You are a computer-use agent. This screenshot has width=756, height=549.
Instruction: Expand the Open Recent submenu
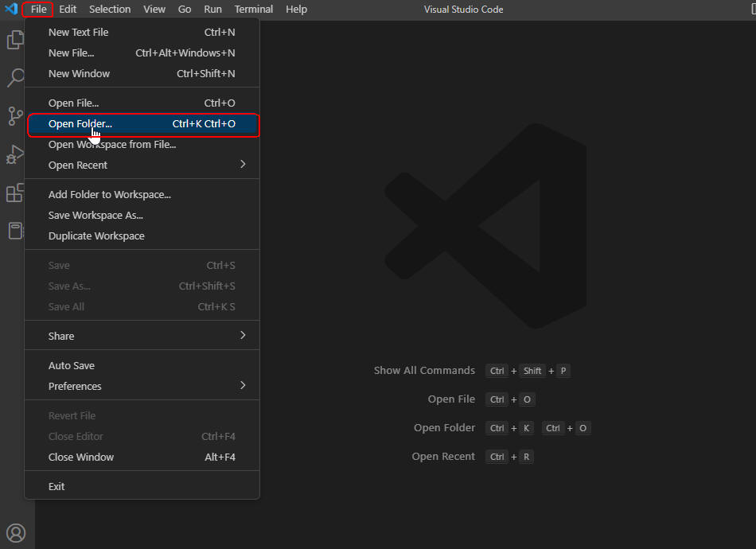[x=142, y=165]
